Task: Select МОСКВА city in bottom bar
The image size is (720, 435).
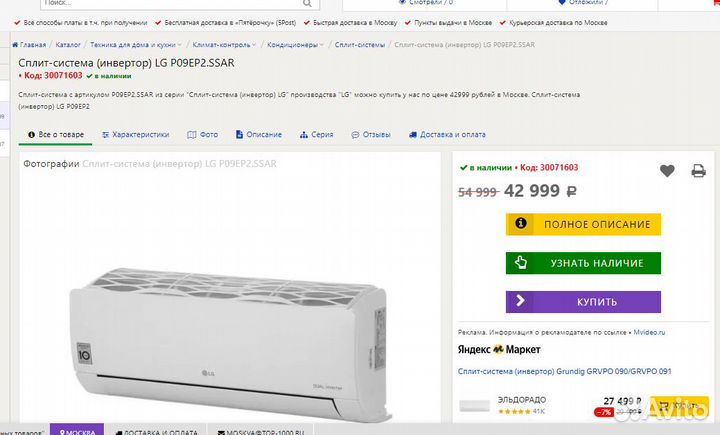Action: tap(77, 432)
